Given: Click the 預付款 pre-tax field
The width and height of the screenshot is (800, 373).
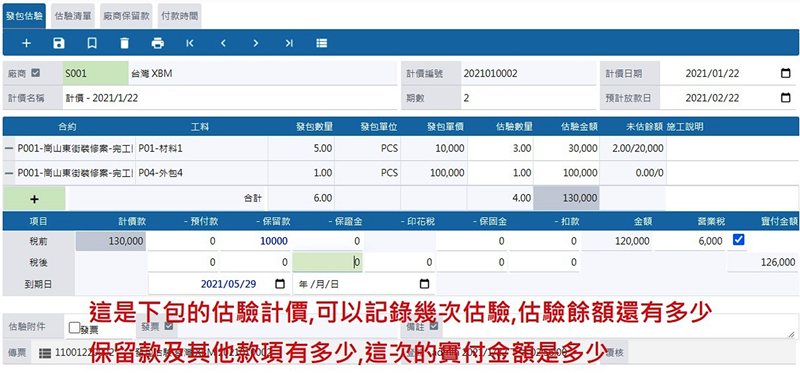Looking at the screenshot, I should click(x=183, y=241).
